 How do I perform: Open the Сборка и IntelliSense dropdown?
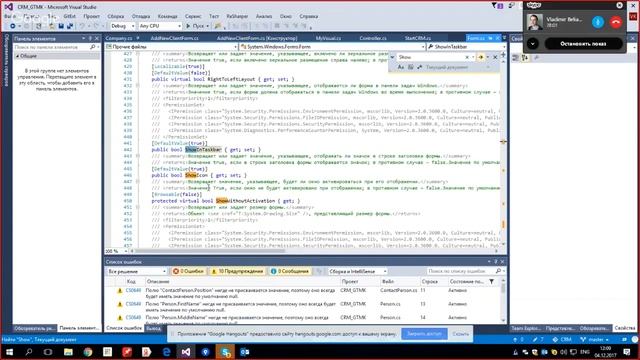[357, 271]
